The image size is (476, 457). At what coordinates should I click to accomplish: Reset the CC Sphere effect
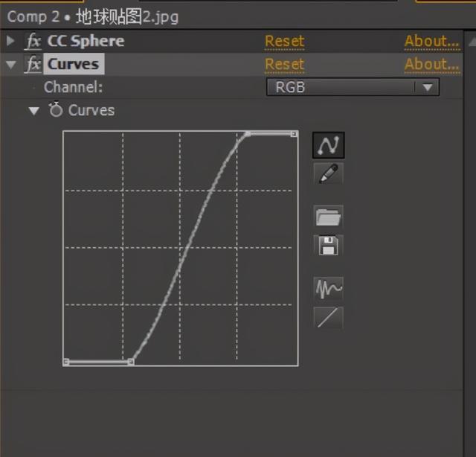coord(284,41)
